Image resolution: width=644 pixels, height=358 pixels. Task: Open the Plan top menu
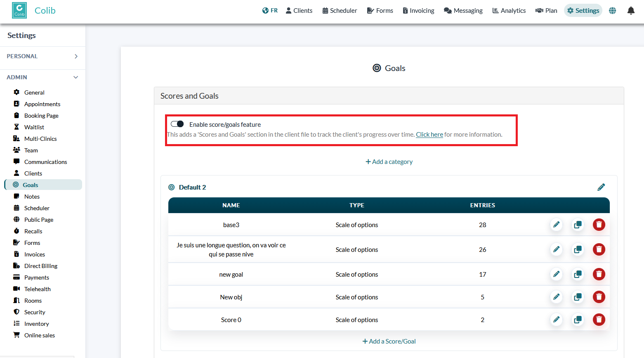(x=546, y=11)
